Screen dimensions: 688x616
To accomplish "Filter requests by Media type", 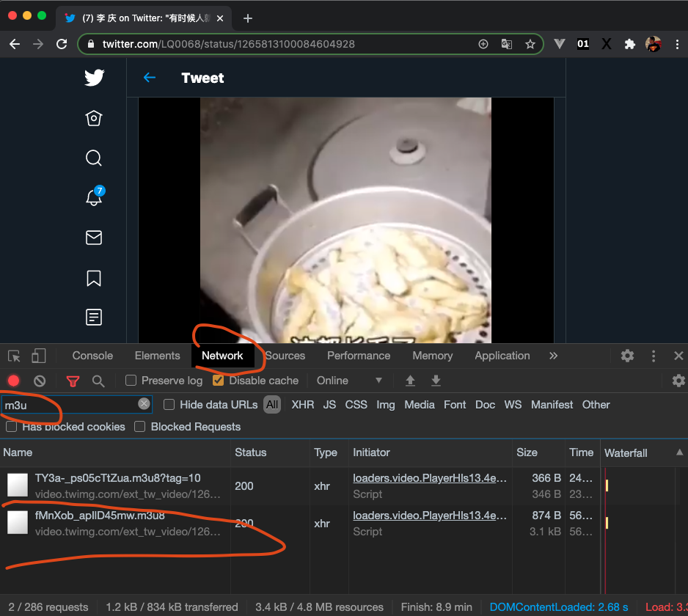I will (420, 405).
